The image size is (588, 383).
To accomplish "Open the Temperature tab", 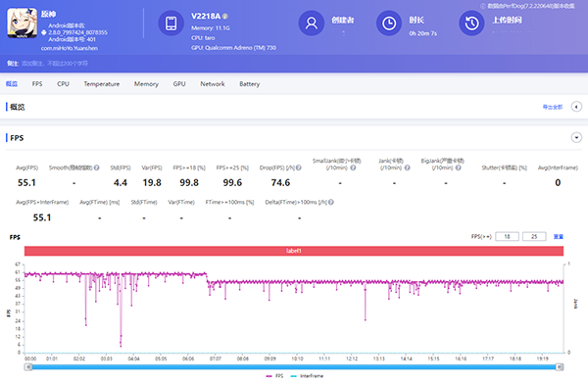I will click(x=102, y=84).
